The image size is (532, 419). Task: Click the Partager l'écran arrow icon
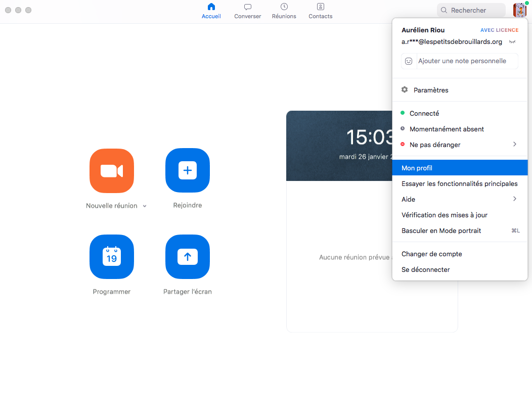pyautogui.click(x=187, y=257)
